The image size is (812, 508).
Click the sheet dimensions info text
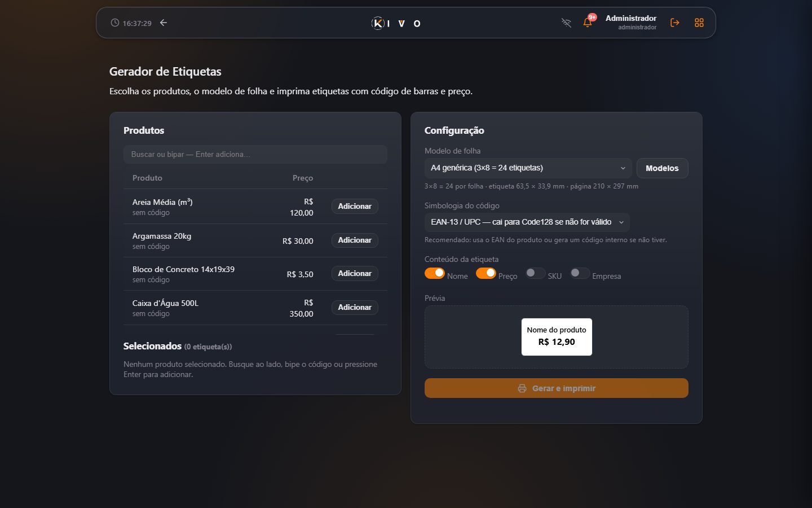click(531, 186)
